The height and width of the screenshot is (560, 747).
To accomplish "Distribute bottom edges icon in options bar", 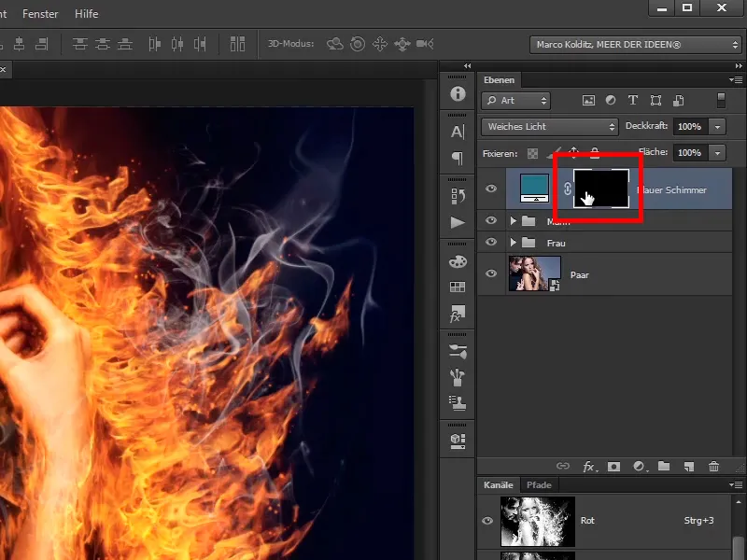I will coord(125,44).
